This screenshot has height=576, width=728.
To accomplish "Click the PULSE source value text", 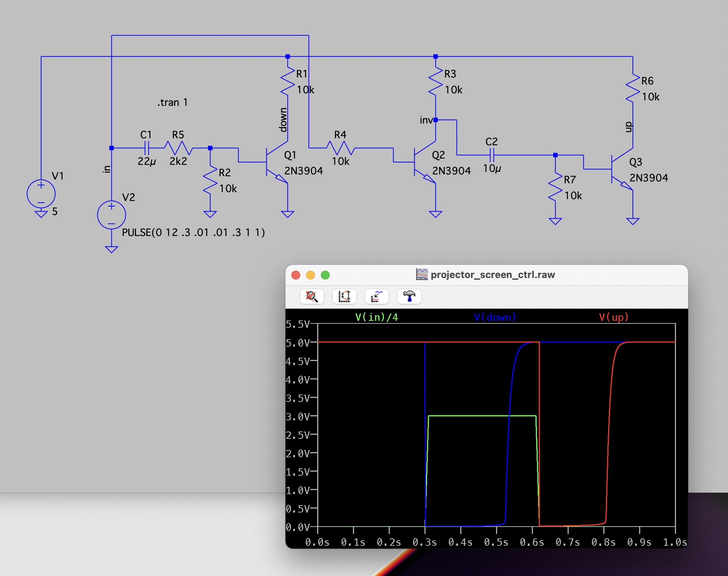I will click(x=193, y=232).
